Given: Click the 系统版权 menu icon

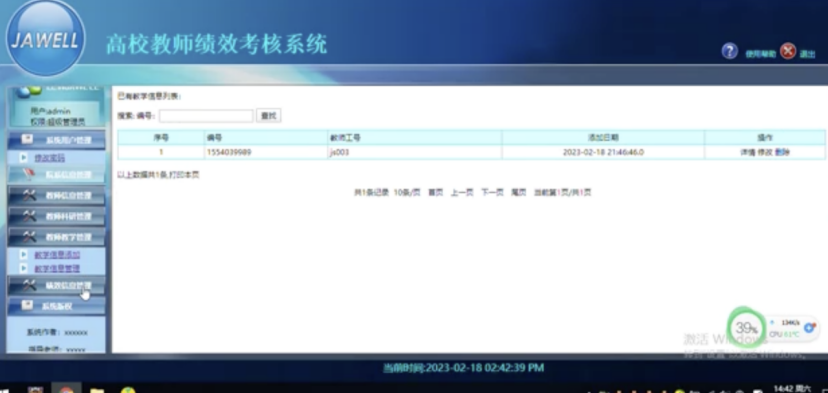Looking at the screenshot, I should point(27,305).
